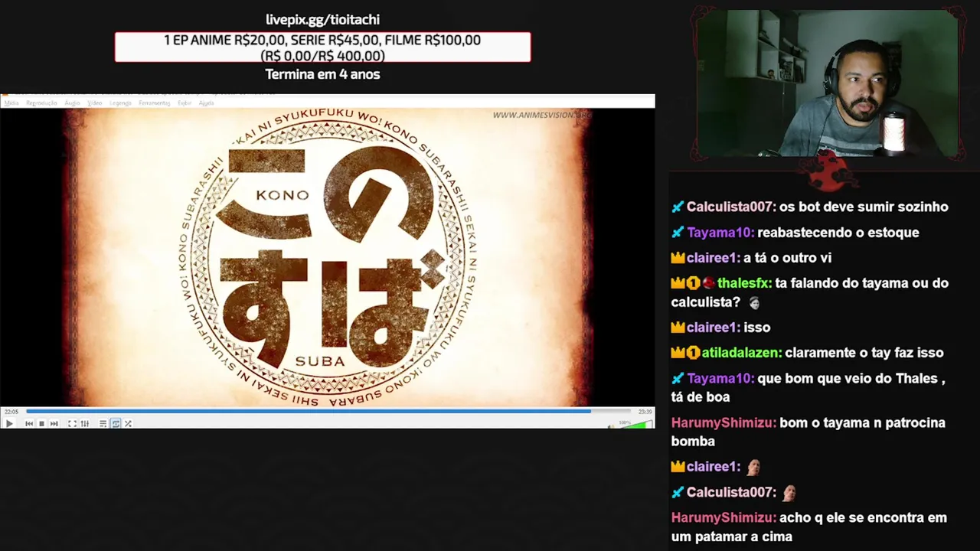Image resolution: width=980 pixels, height=551 pixels.
Task: Click username Calculista007 in first chat message
Action: pos(730,207)
